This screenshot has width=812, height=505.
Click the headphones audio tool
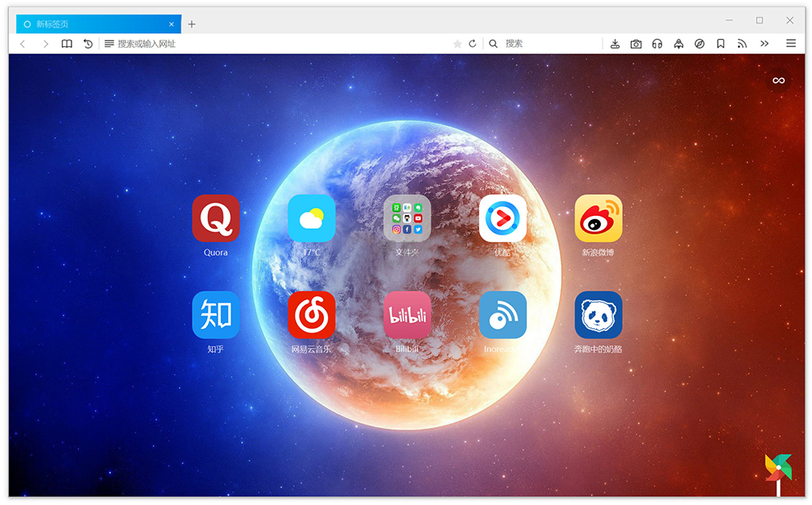click(x=658, y=44)
